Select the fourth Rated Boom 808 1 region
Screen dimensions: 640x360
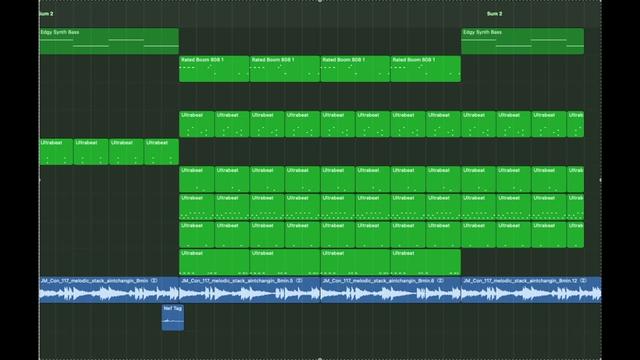[426, 69]
